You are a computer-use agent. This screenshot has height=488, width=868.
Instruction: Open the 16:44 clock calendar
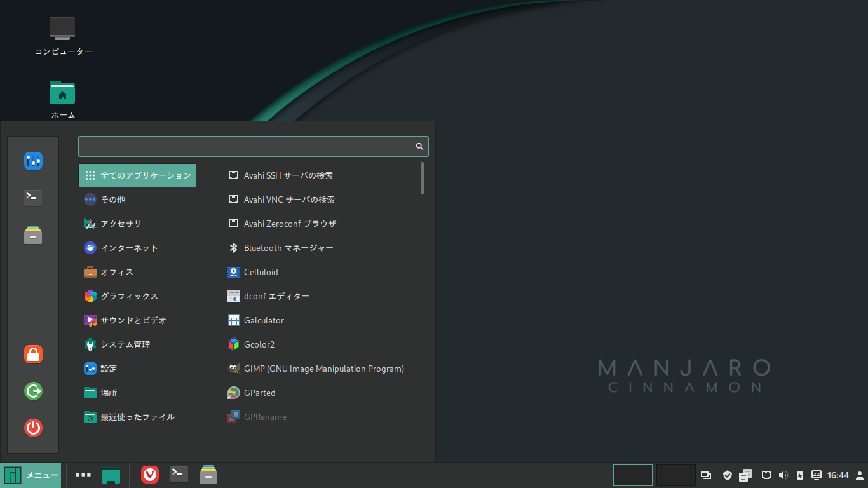[x=838, y=475]
